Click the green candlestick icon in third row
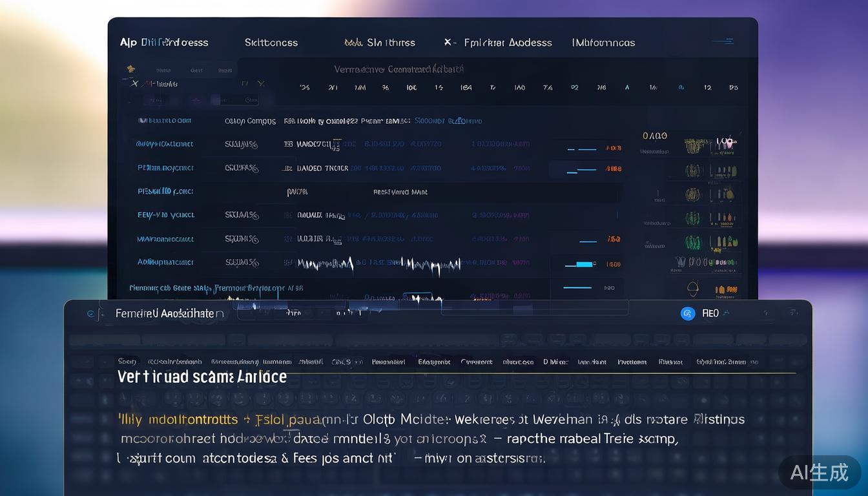The width and height of the screenshot is (868, 496). [692, 194]
